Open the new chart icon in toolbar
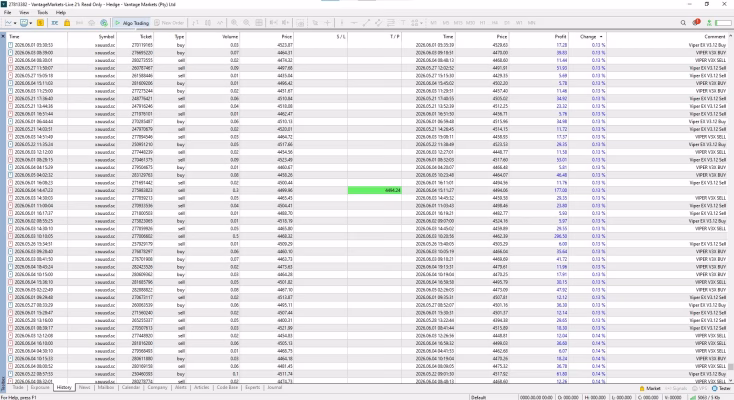 point(8,22)
